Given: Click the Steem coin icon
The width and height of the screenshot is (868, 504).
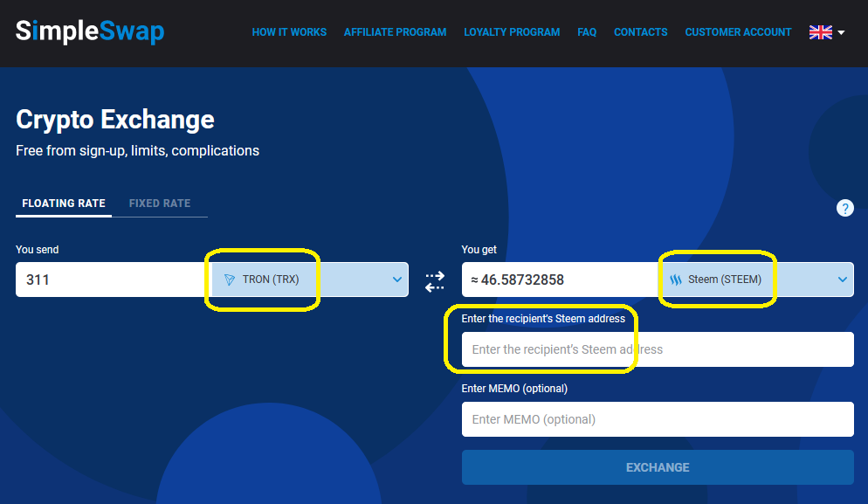Looking at the screenshot, I should pos(675,280).
